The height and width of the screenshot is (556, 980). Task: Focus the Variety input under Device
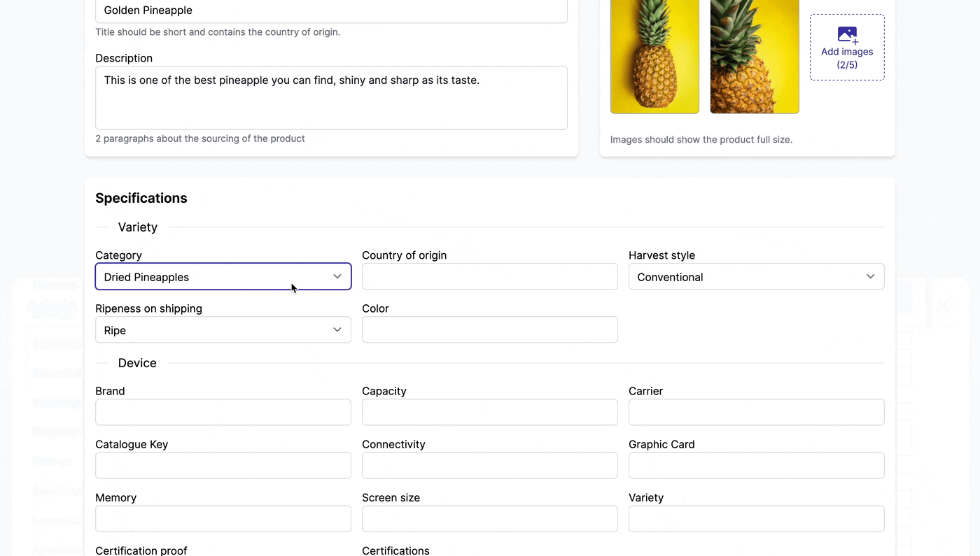point(756,519)
